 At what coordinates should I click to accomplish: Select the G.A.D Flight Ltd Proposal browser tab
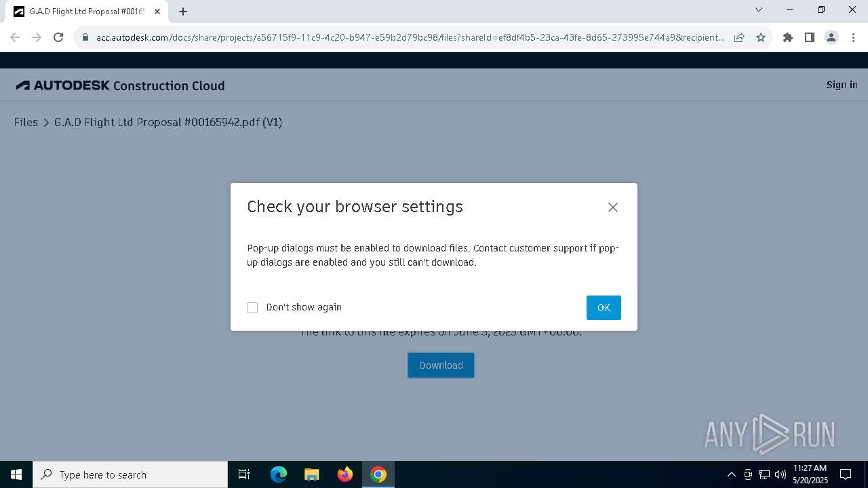[x=87, y=12]
